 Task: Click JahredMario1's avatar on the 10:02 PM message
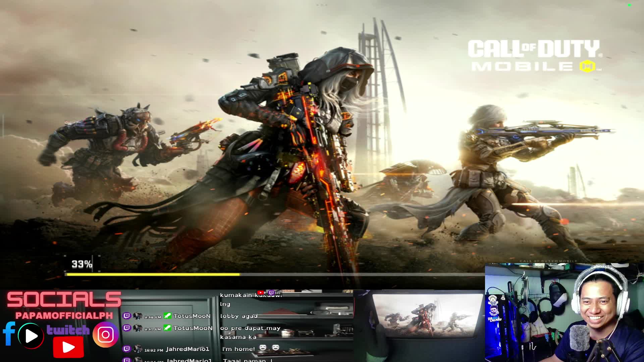[138, 349]
